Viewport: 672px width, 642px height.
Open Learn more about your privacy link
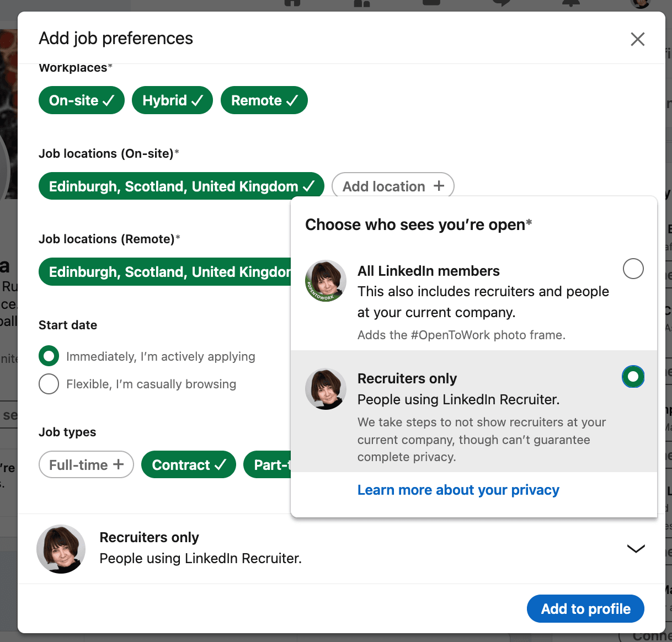pyautogui.click(x=458, y=490)
